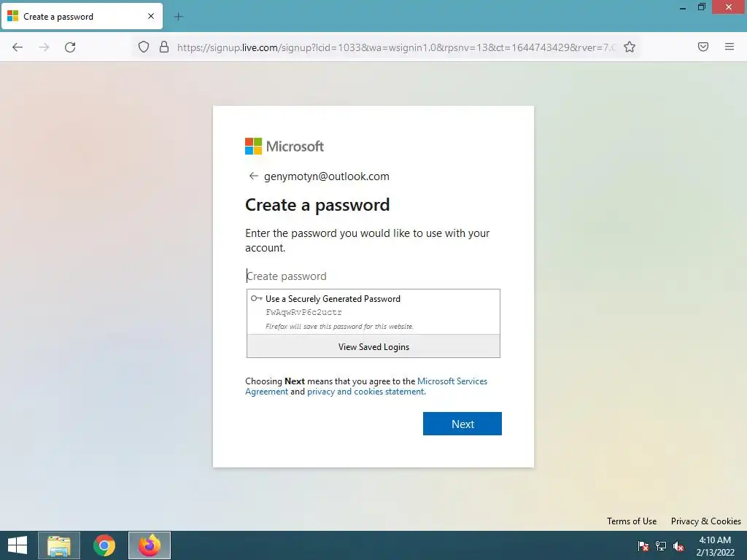Click the muted volume tray icon
The width and height of the screenshot is (747, 560).
[x=678, y=546]
